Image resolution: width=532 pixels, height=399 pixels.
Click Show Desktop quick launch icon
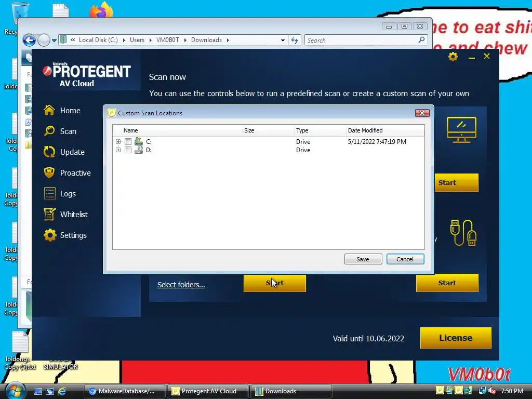[38, 391]
